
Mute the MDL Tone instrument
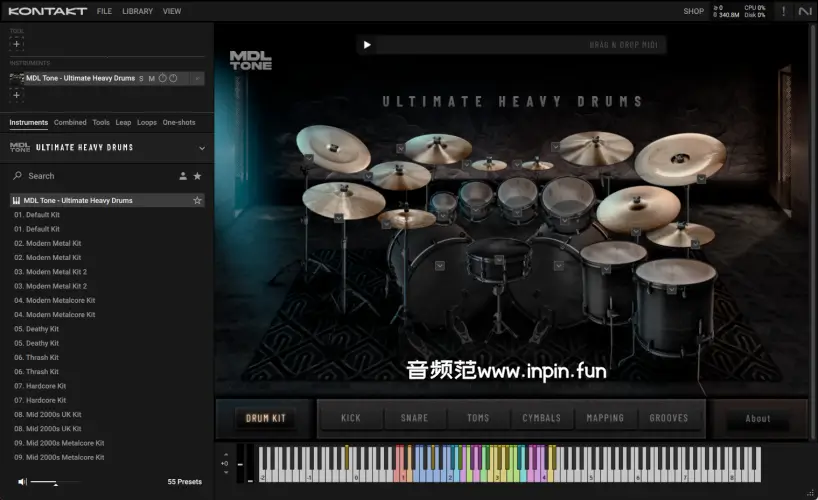coord(152,78)
